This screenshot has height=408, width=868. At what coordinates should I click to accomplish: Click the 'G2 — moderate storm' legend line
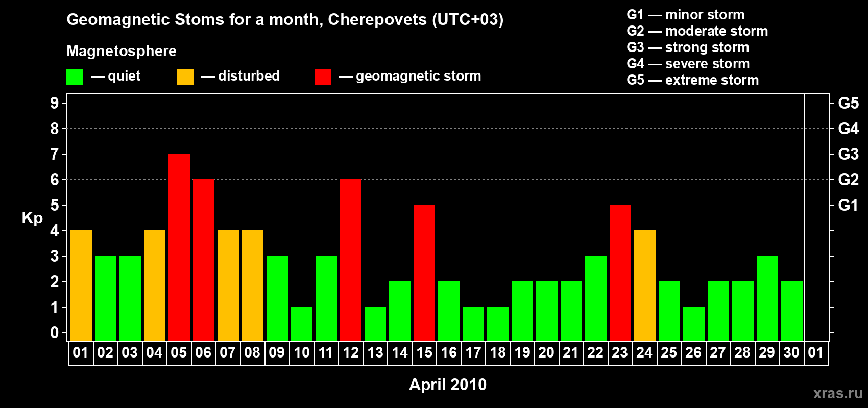[x=697, y=31]
